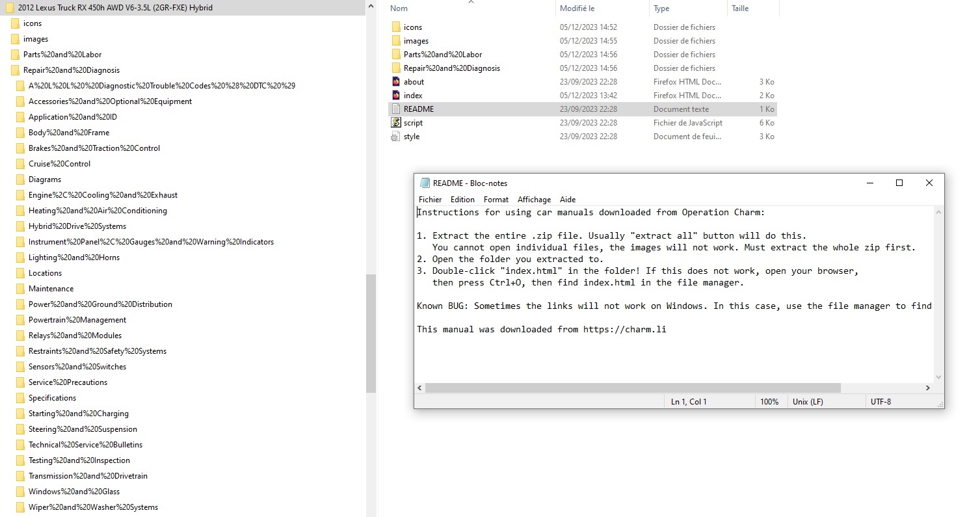Click inside the README text editing area

(x=674, y=294)
